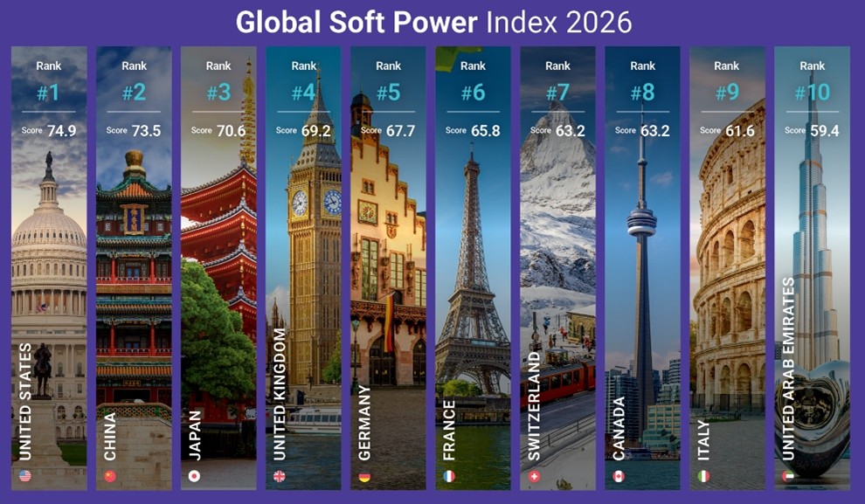Click the Global Soft Power Index title

click(432, 21)
